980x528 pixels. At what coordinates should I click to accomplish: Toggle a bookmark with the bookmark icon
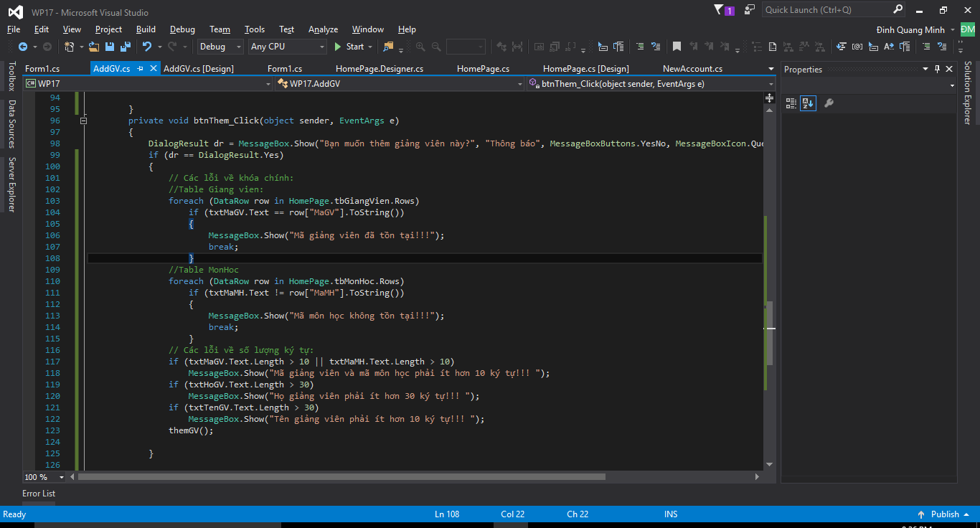pos(677,47)
